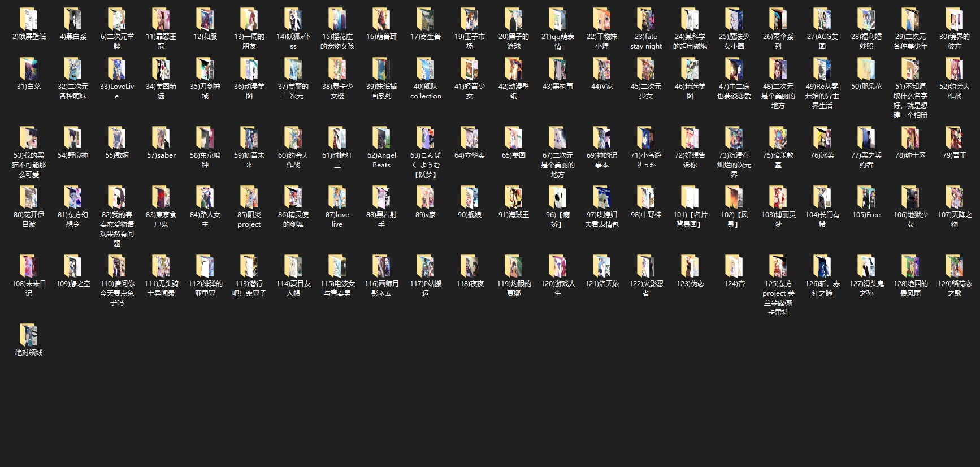Select the 109)缘之空 folder icon
The height and width of the screenshot is (467, 980).
pos(72,266)
